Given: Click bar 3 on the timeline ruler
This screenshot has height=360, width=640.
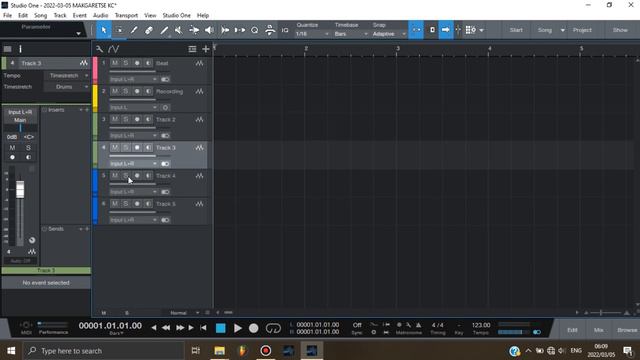Looking at the screenshot, I should coord(398,49).
